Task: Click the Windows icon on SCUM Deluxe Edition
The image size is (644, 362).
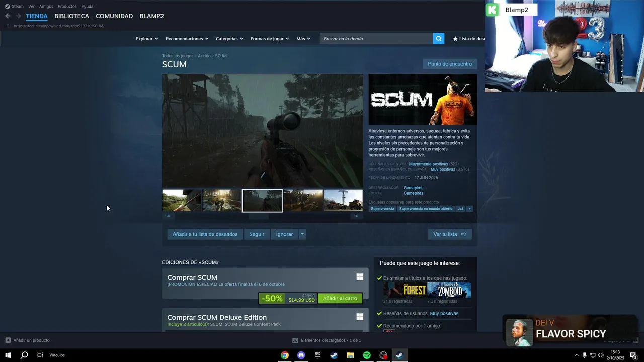Action: pyautogui.click(x=360, y=317)
